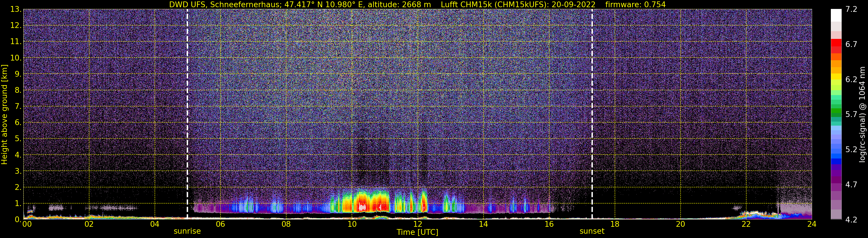Viewport: 868px width, 238px height.
Task: Click the 12 tick label on time axis
Action: pyautogui.click(x=417, y=224)
